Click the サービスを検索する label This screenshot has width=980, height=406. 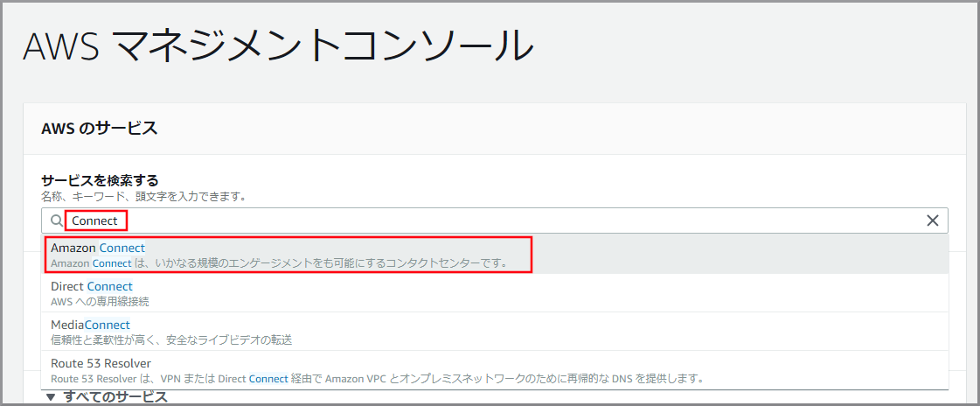(100, 181)
